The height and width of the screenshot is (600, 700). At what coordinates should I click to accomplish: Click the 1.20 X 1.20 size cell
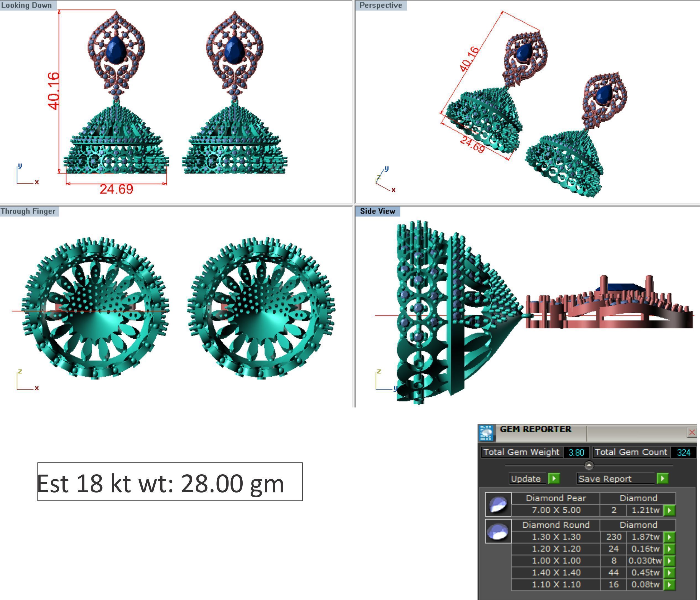(x=556, y=549)
